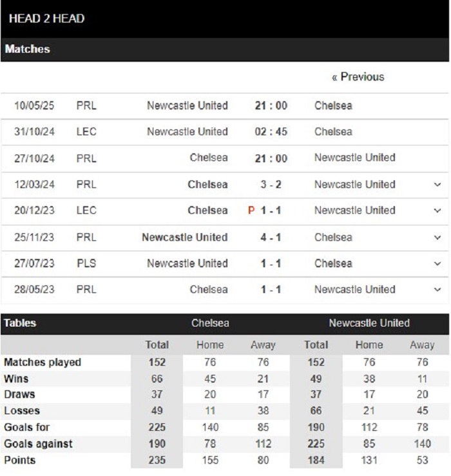Image resolution: width=451 pixels, height=476 pixels.
Task: Open the 4 - 1 score result
Action: [271, 237]
